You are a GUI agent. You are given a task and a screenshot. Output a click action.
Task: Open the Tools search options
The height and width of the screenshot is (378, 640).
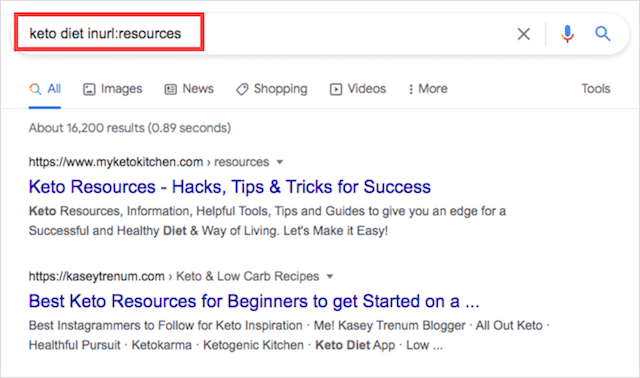(596, 89)
